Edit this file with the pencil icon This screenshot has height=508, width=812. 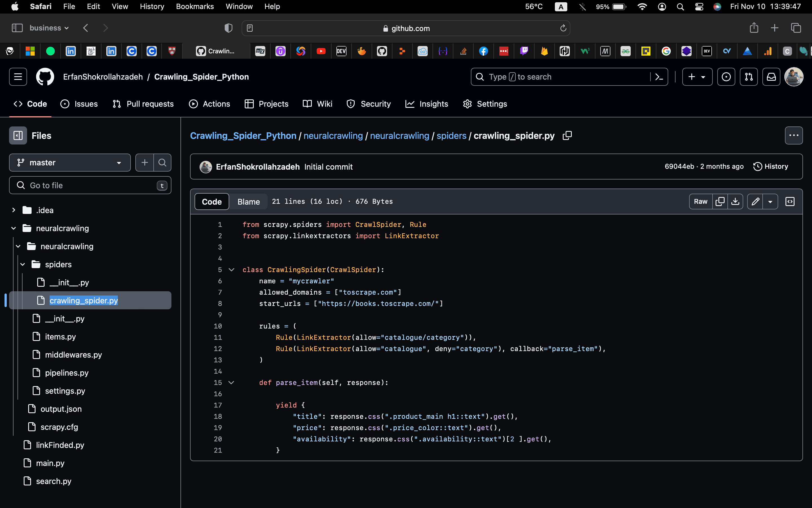click(755, 201)
